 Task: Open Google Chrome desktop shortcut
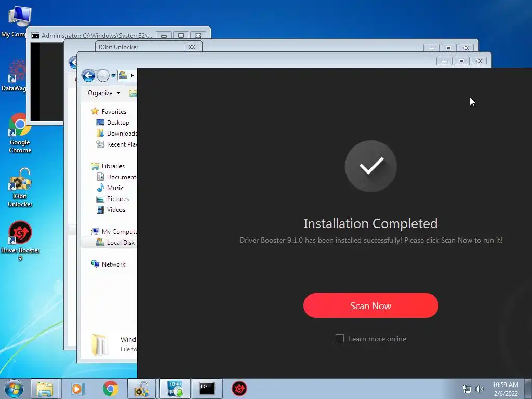(20, 134)
